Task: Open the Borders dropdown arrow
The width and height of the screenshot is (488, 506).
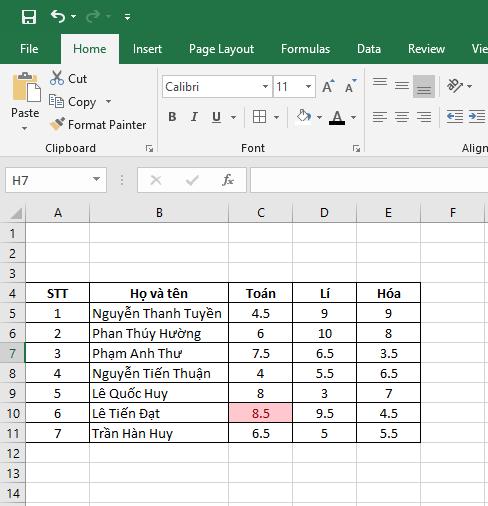Action: coord(276,117)
